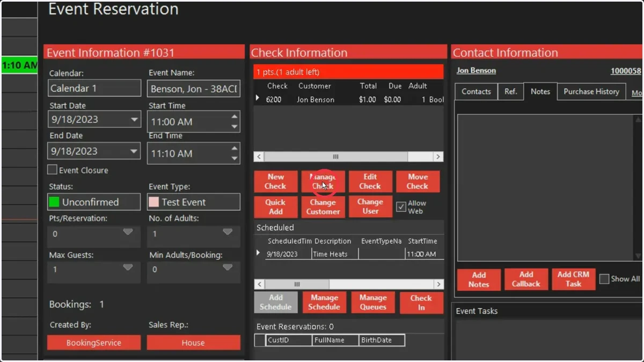Click the BookingService created-by button
This screenshot has width=644, height=362.
click(x=94, y=343)
